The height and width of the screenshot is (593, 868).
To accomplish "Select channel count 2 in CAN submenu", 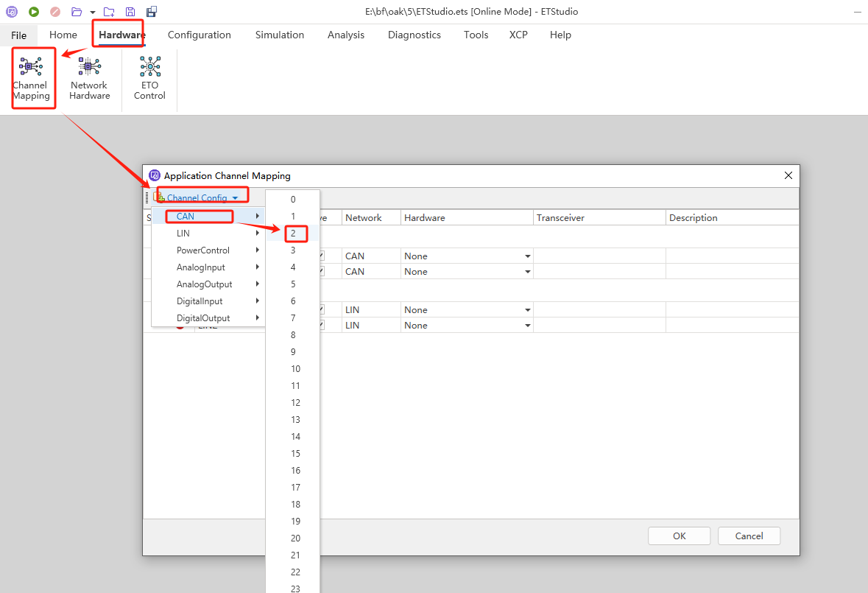I will click(293, 234).
